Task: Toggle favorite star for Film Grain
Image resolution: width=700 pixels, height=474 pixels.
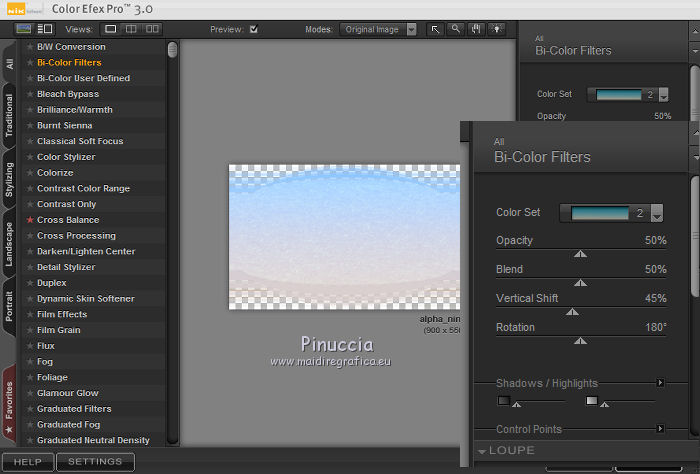Action: (30, 330)
